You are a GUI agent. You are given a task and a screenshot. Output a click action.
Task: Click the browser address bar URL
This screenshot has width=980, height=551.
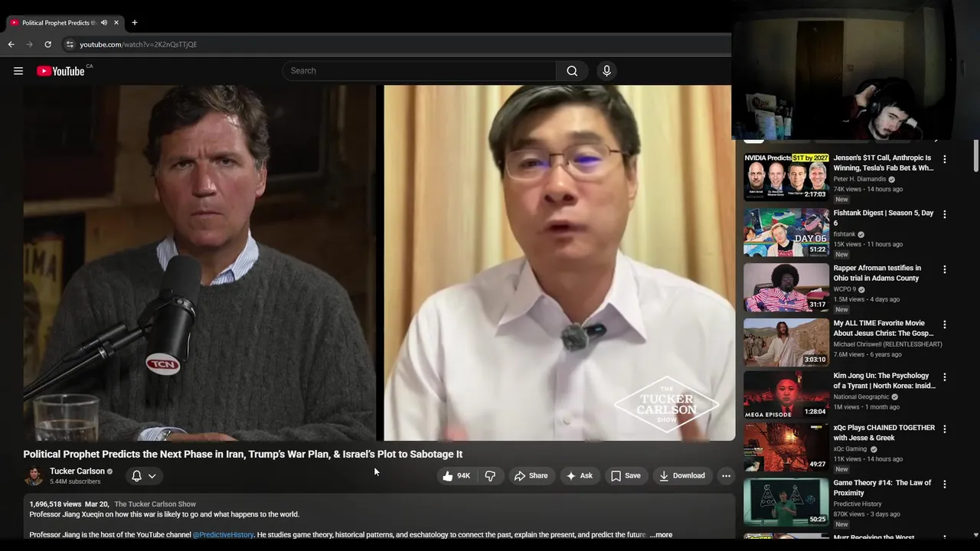pyautogui.click(x=139, y=44)
